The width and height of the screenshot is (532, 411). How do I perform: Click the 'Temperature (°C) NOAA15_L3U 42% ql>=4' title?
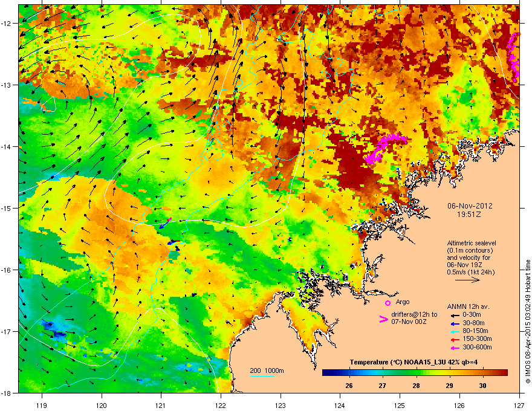414,362
